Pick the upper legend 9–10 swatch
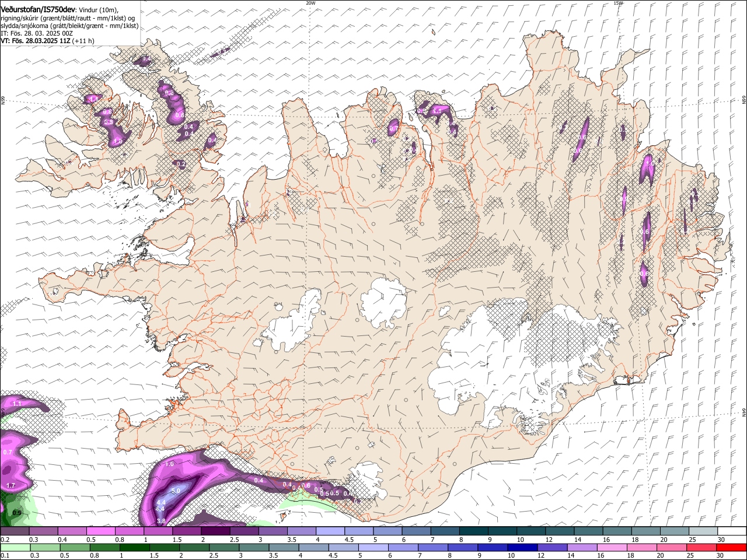 [502, 531]
